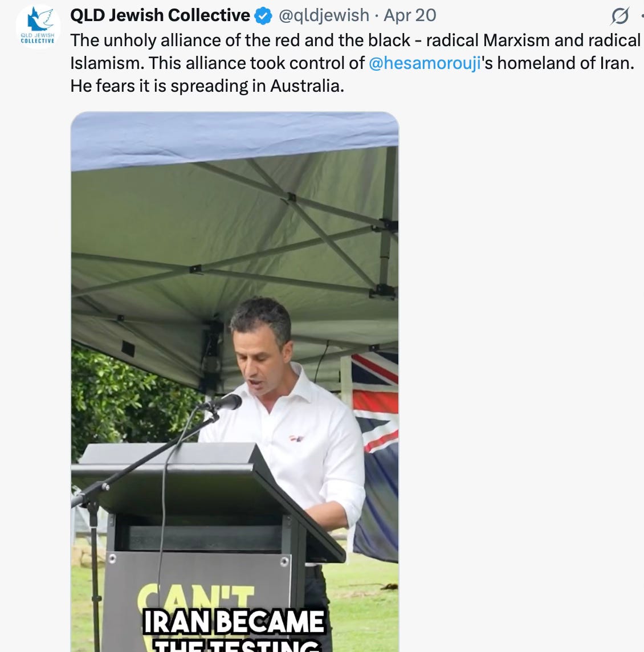Click the blank area beside the video
This screenshot has height=652, width=644.
click(x=520, y=374)
